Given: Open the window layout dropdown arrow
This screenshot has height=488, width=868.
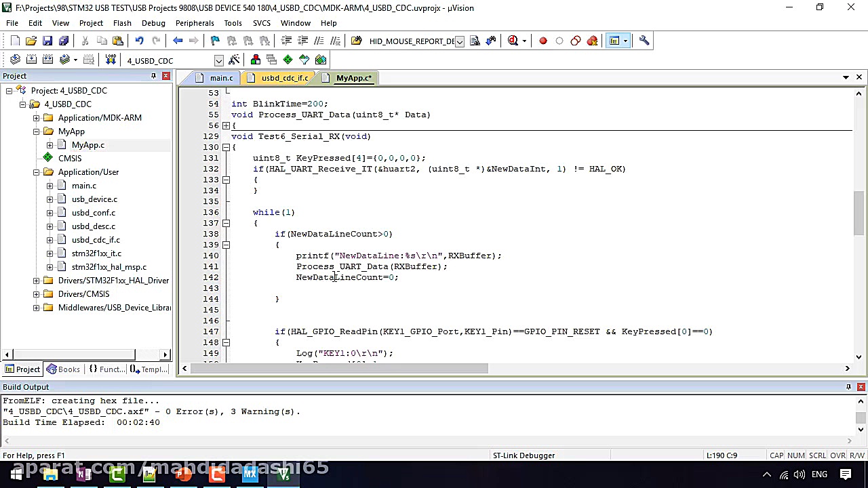Looking at the screenshot, I should [x=625, y=41].
